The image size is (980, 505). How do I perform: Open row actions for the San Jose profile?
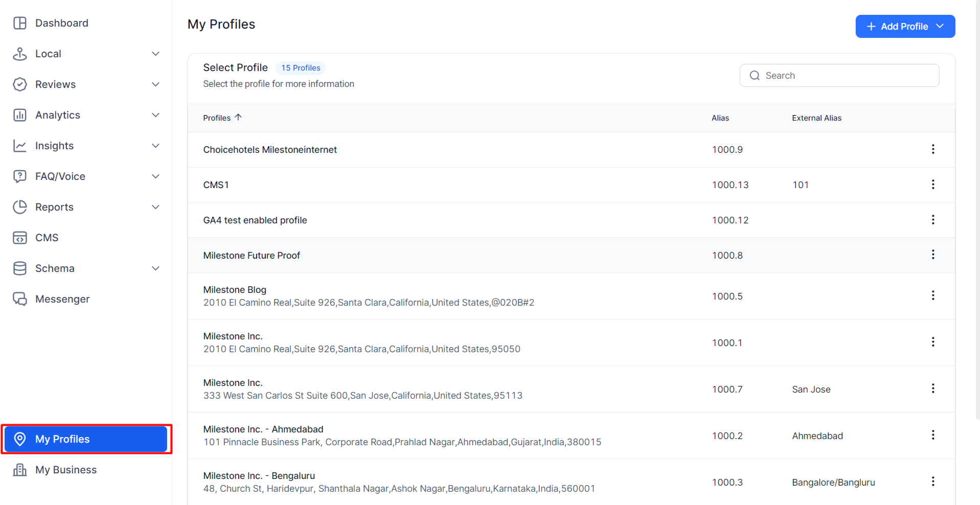point(933,388)
